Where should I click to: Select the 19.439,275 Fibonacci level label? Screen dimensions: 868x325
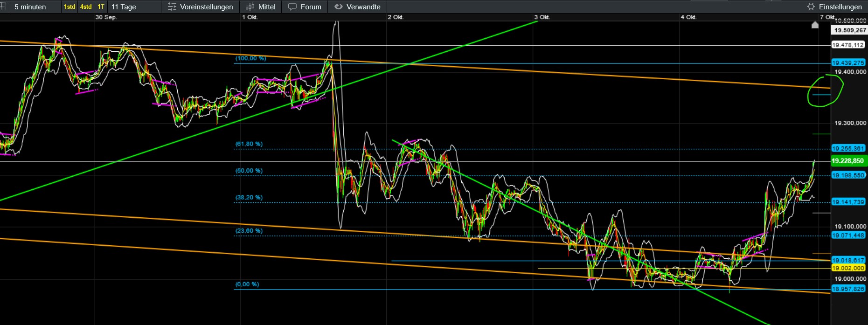[x=848, y=62]
